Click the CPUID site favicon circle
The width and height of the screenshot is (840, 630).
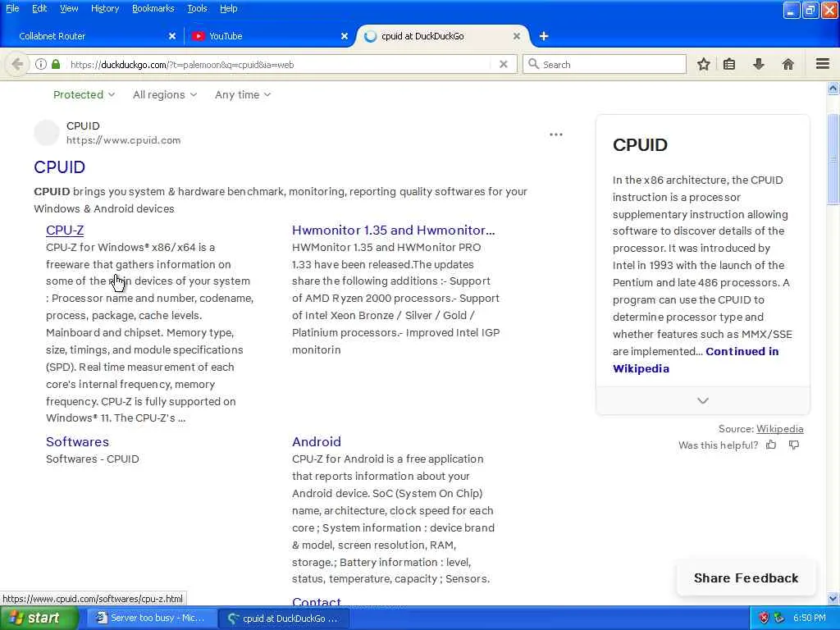click(47, 133)
